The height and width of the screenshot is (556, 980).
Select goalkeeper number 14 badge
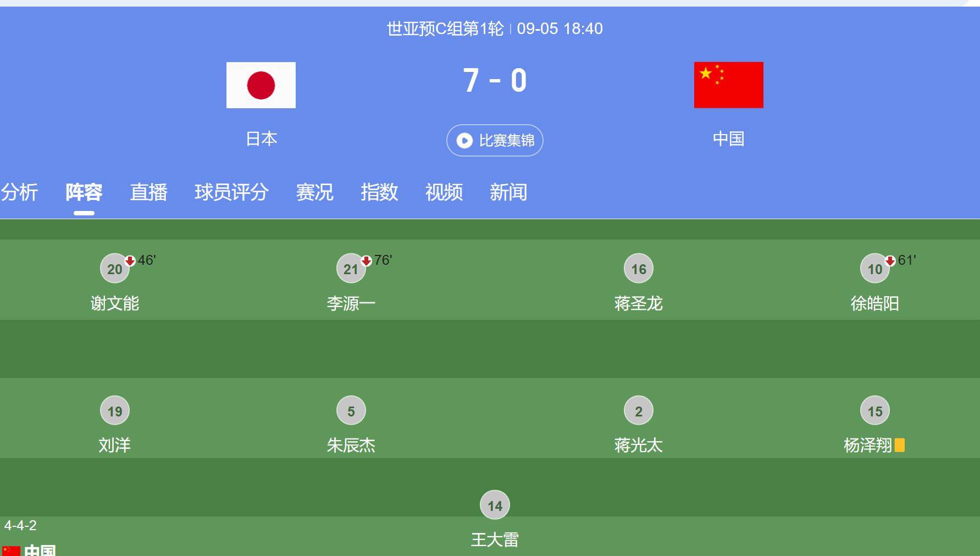[494, 504]
